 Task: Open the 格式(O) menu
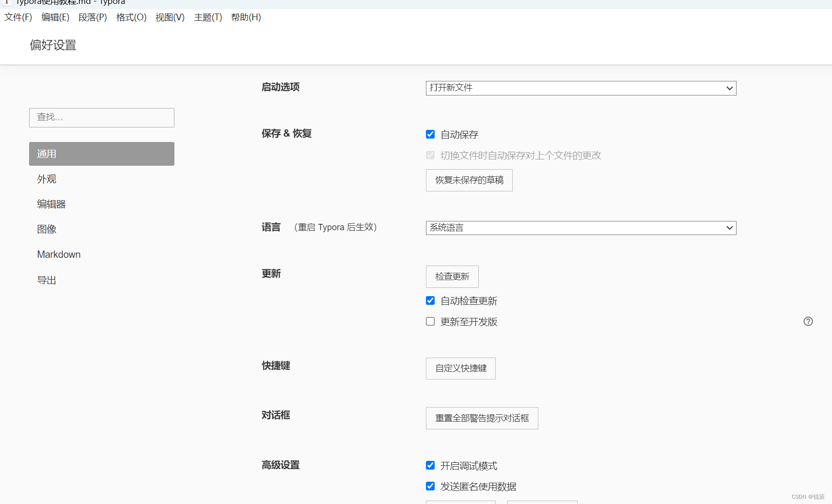(131, 17)
